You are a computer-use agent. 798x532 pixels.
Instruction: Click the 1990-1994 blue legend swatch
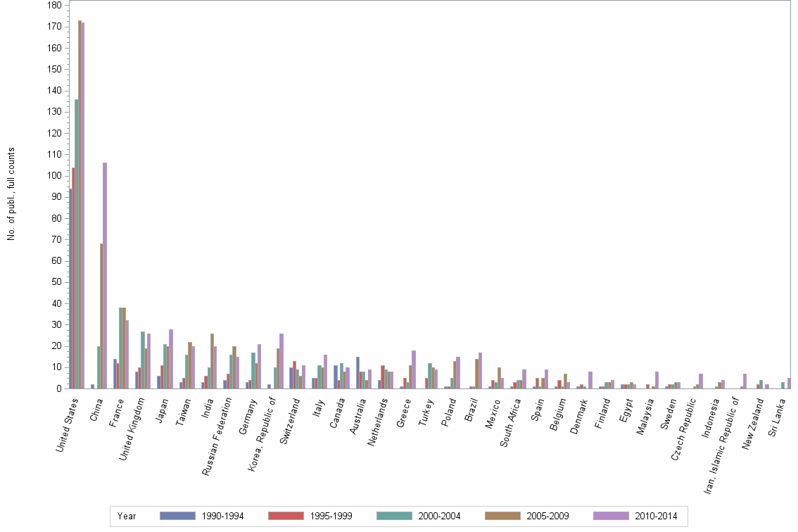(x=179, y=516)
